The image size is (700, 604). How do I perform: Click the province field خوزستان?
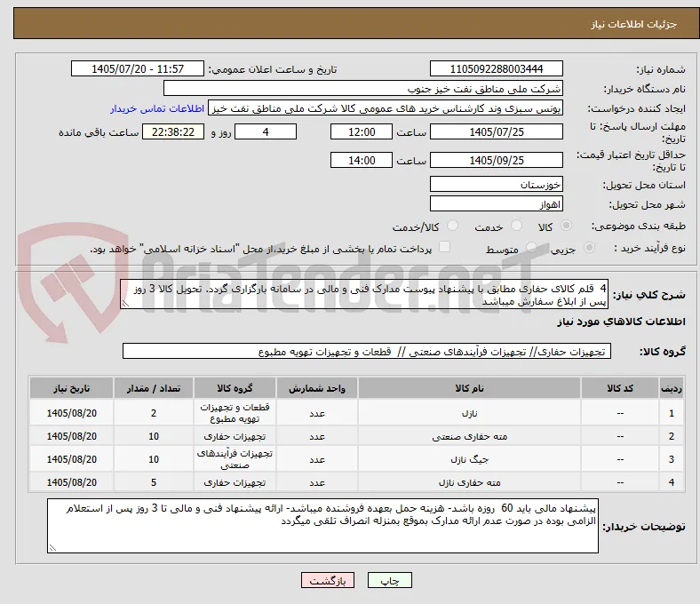pyautogui.click(x=497, y=184)
